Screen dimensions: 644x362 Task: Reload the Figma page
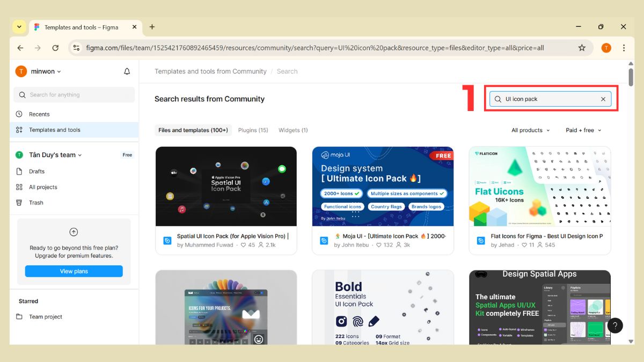tap(55, 48)
